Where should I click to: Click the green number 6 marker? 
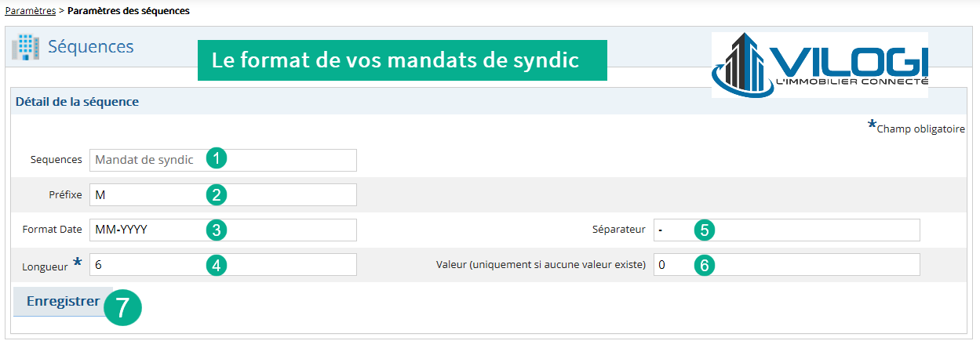(704, 265)
